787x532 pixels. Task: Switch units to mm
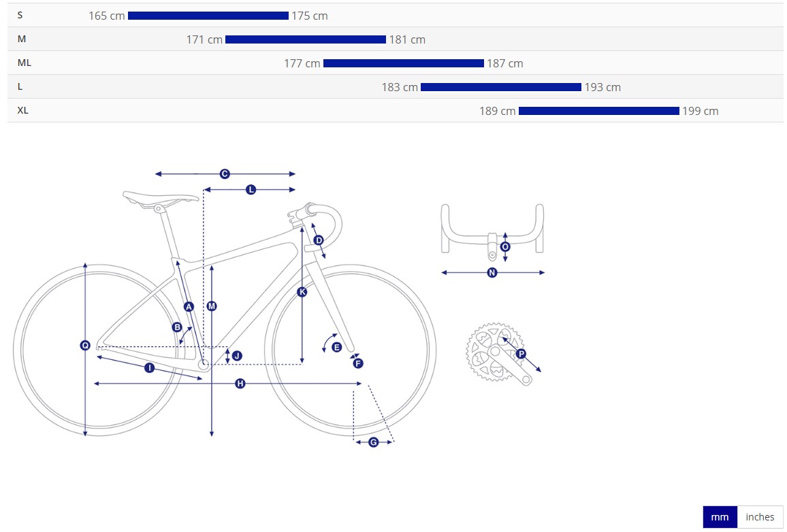pos(720,517)
